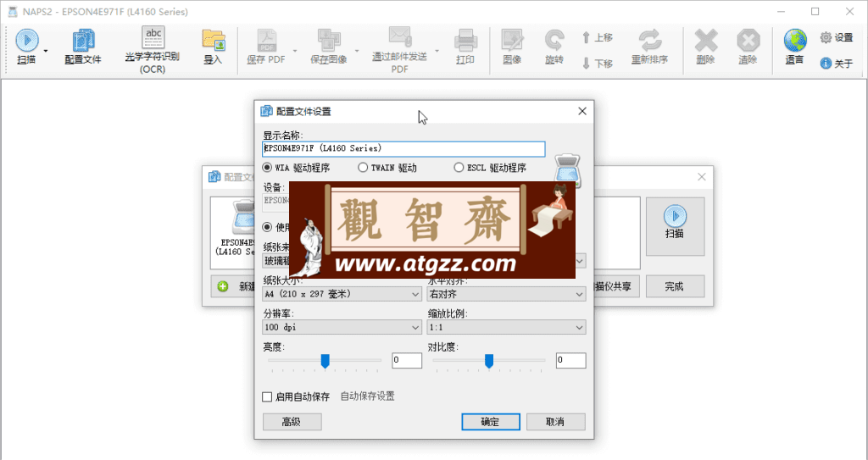Click the 清除 clear icon

tap(748, 47)
